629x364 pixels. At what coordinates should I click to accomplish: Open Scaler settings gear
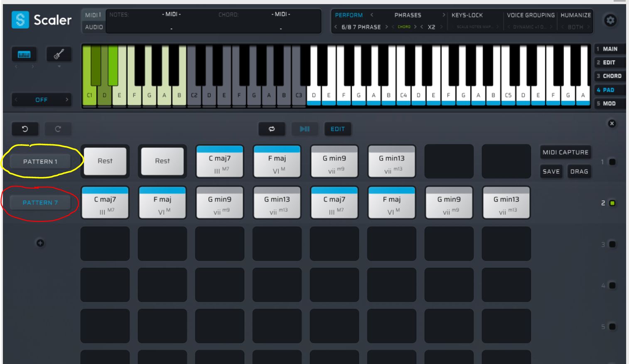pyautogui.click(x=610, y=20)
